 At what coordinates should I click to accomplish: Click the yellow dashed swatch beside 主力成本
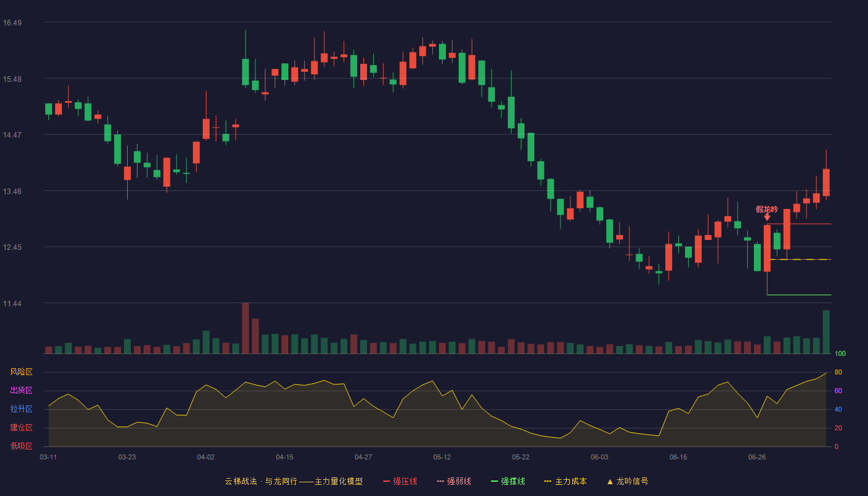click(547, 481)
